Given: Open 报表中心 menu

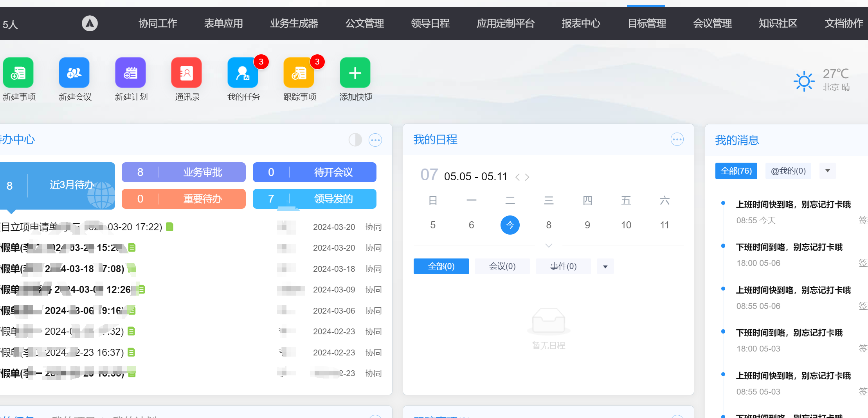Looking at the screenshot, I should 581,23.
